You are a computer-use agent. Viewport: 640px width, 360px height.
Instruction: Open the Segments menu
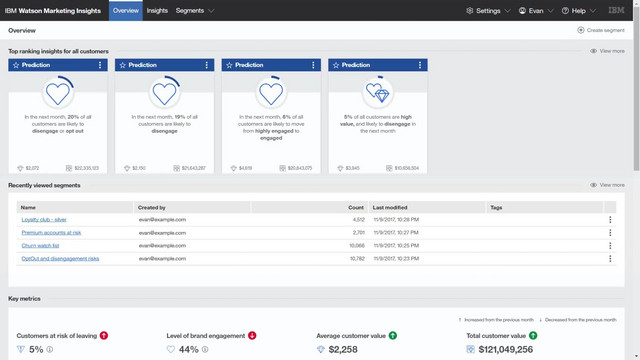point(190,11)
